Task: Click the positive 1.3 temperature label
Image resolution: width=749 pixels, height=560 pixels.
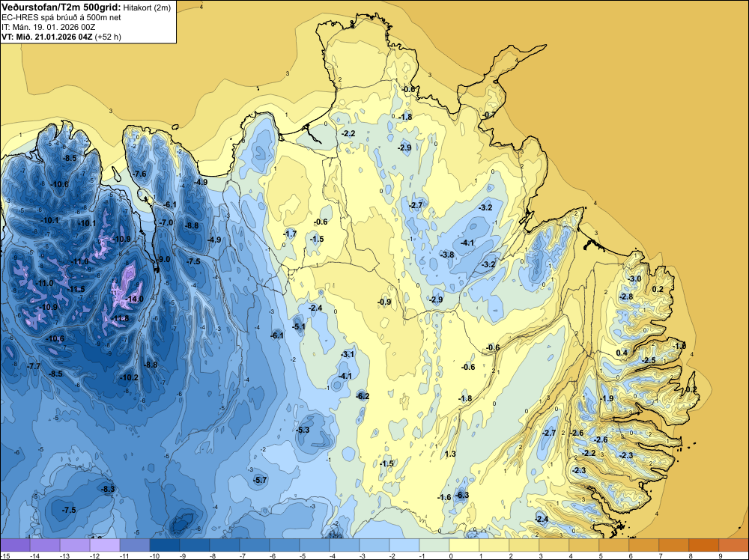Action: pos(450,454)
